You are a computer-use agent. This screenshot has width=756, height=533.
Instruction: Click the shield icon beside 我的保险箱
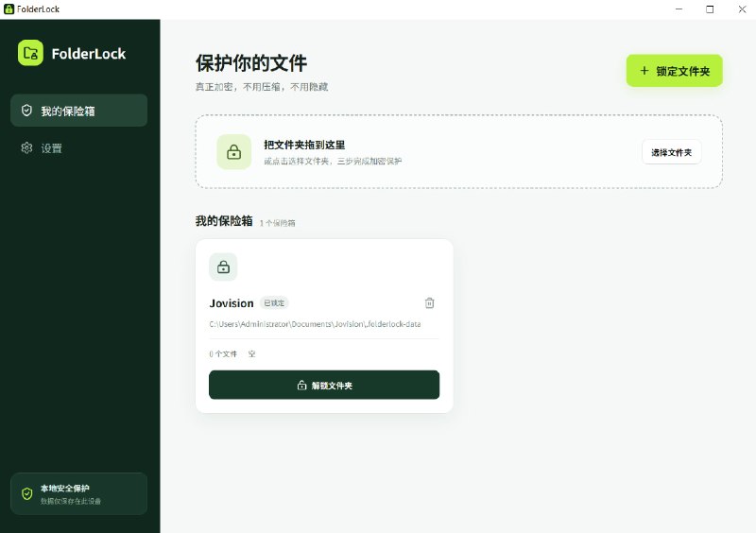[x=26, y=111]
